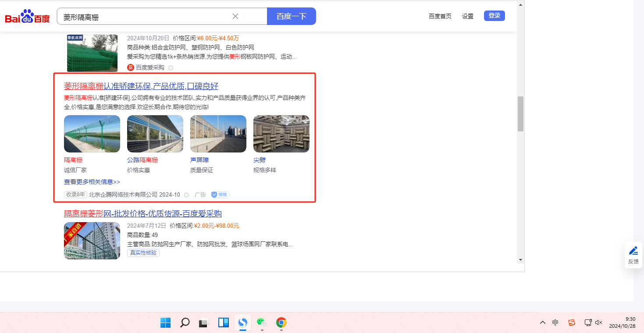The image size is (644, 333).
Task: Open WeChat from the taskbar
Action: [262, 322]
